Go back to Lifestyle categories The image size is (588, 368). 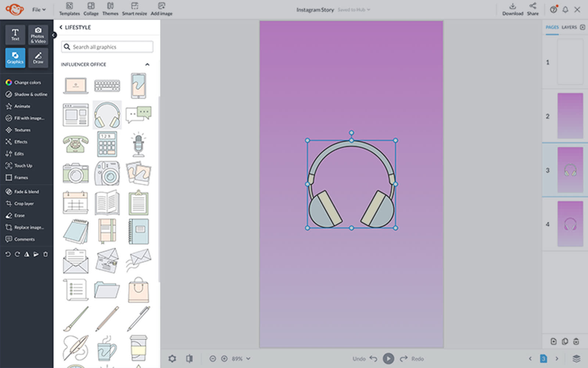click(x=61, y=27)
